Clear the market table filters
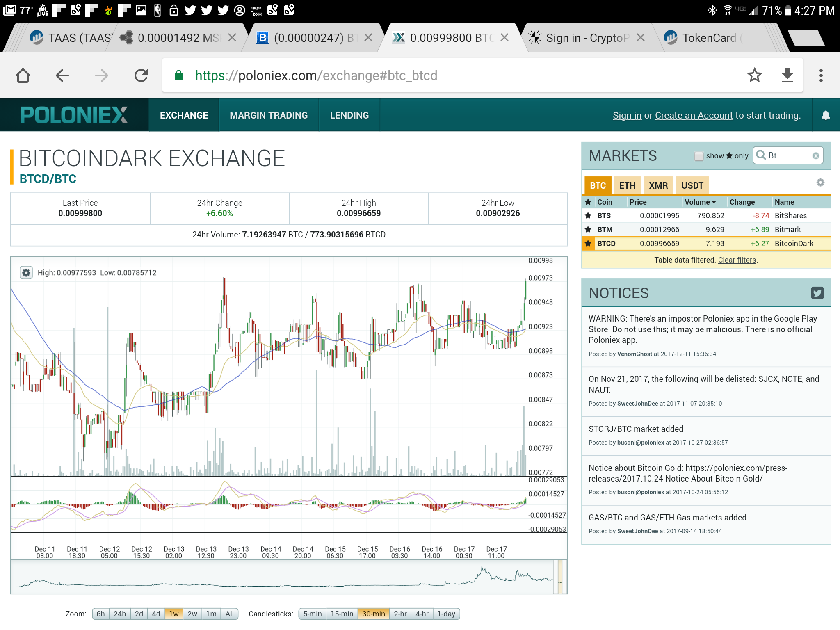 click(737, 260)
